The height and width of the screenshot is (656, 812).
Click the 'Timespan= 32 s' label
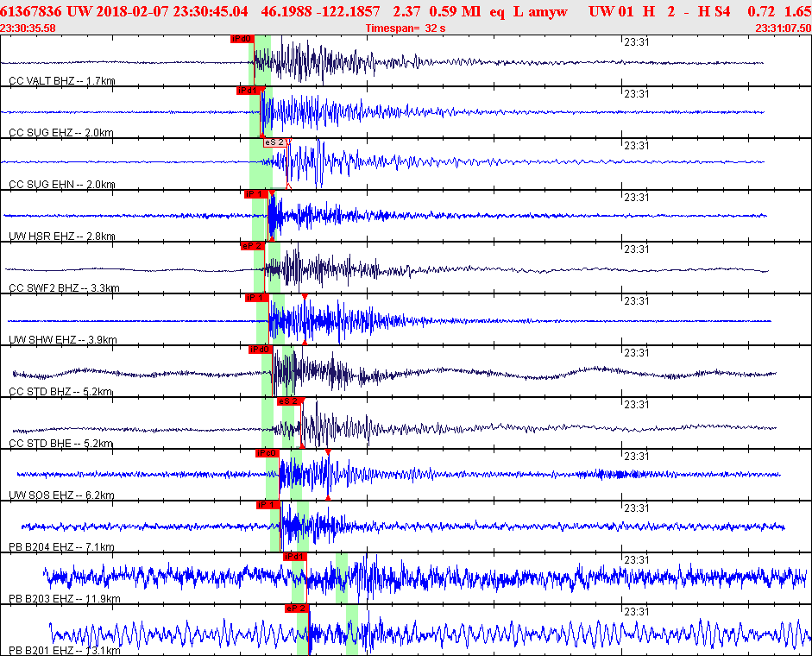406,28
